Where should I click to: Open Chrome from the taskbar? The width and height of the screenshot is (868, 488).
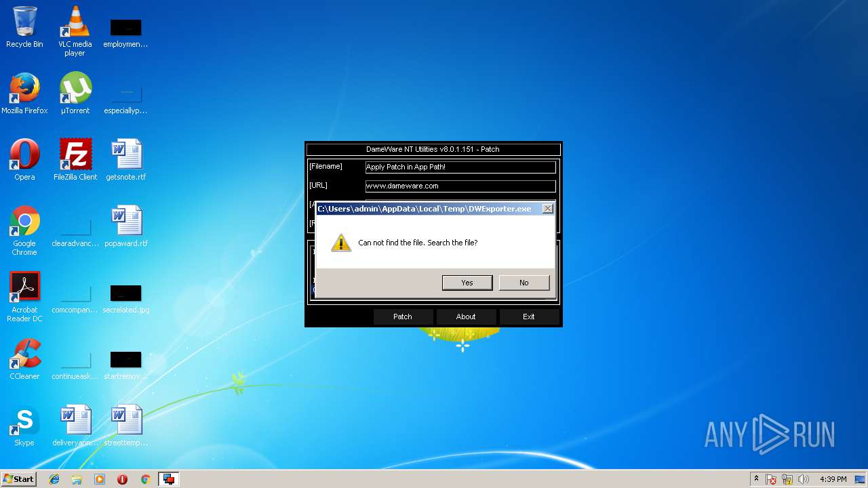click(145, 479)
